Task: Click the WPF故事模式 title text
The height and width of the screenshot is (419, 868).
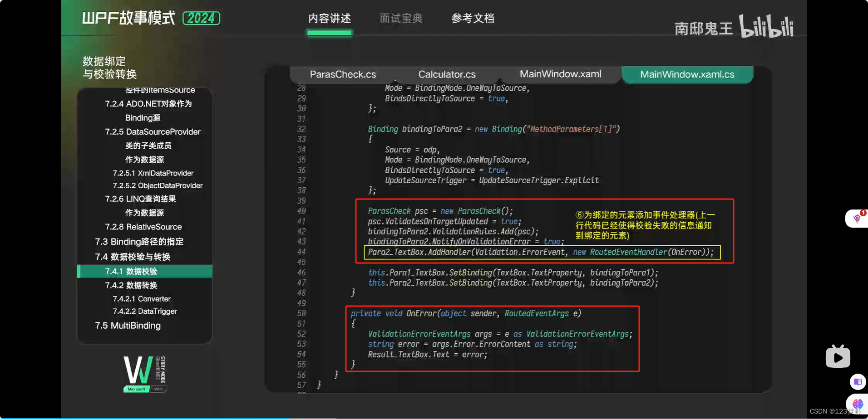Action: pyautogui.click(x=128, y=18)
